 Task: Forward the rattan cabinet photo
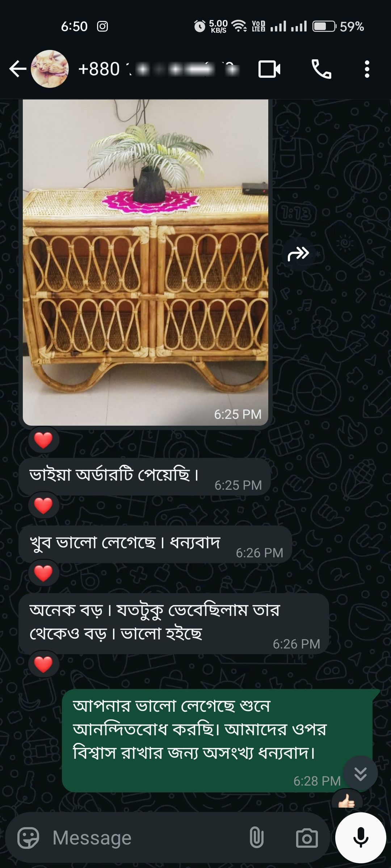coord(298,254)
